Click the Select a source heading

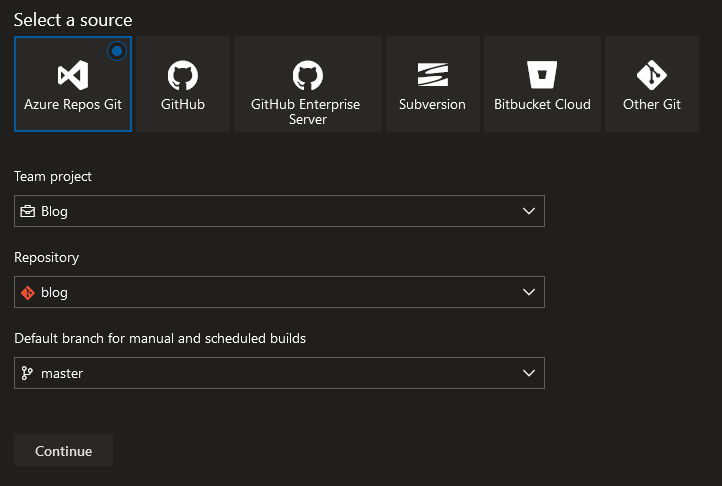click(x=73, y=20)
